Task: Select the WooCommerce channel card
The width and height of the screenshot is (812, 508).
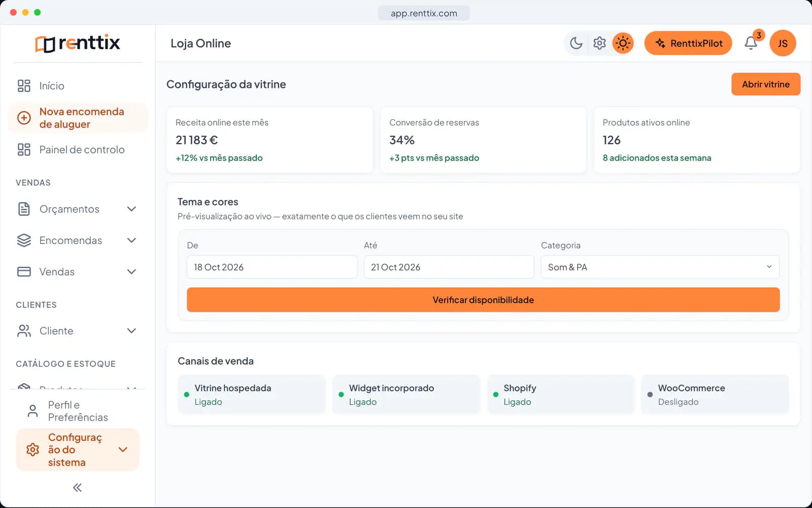Action: pyautogui.click(x=715, y=395)
